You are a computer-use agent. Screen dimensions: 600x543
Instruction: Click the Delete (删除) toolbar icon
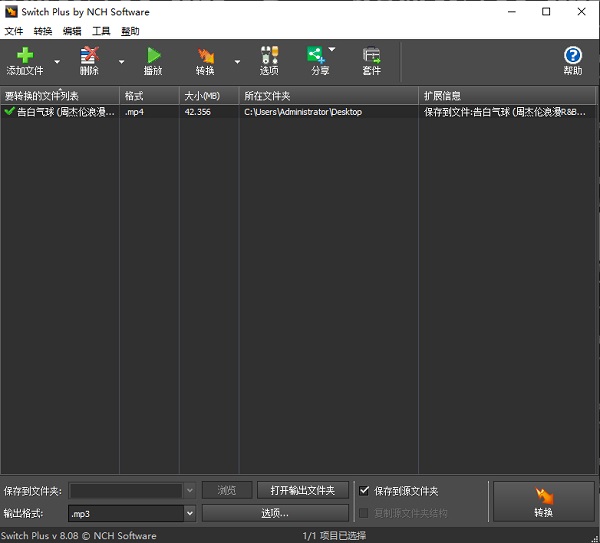pos(90,55)
